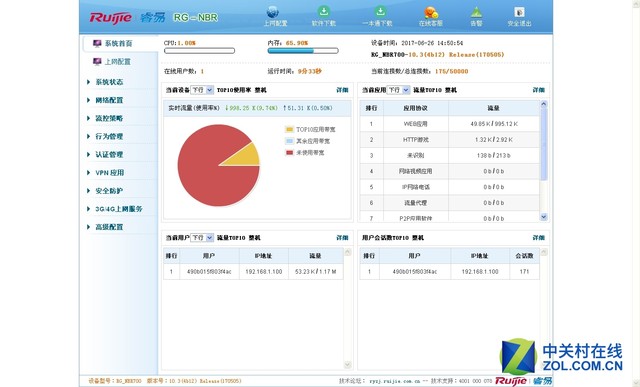Click the 当前连接数 175/50000 value
The image size is (640, 387).
point(451,71)
